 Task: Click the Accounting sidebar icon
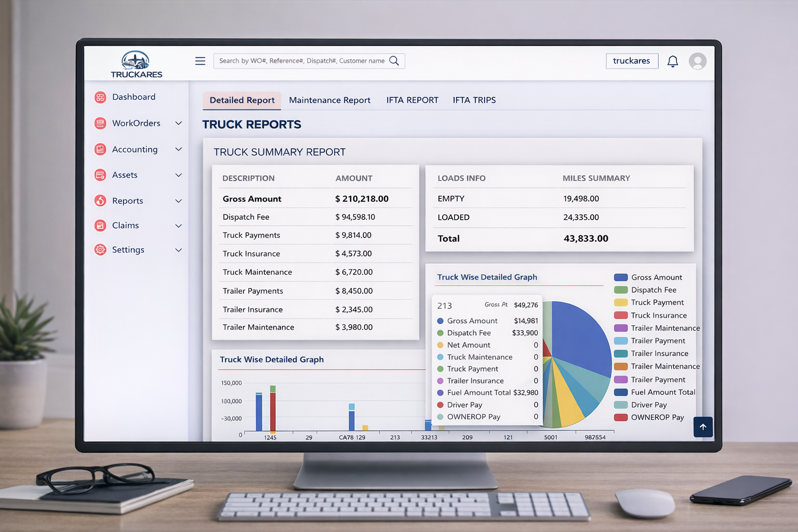coord(100,149)
